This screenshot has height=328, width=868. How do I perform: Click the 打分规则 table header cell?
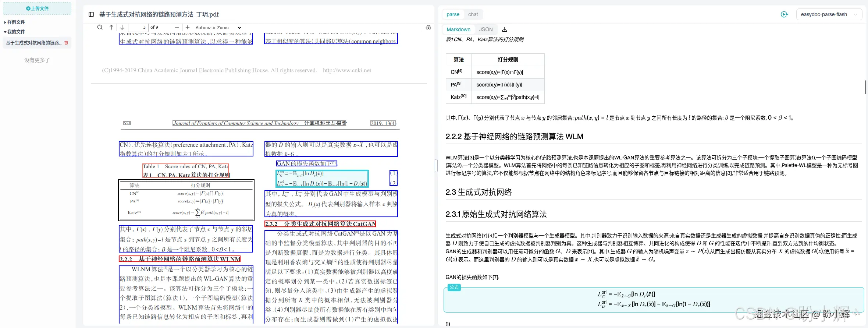(508, 60)
